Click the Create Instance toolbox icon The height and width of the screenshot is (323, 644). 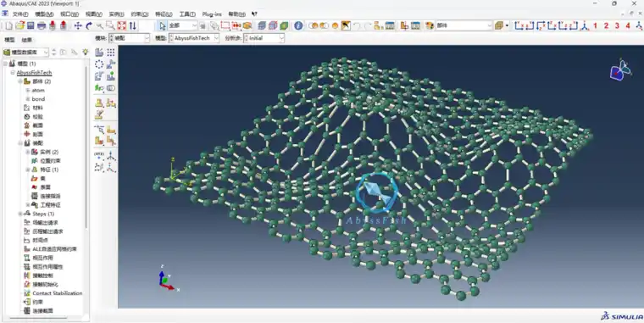tap(99, 53)
